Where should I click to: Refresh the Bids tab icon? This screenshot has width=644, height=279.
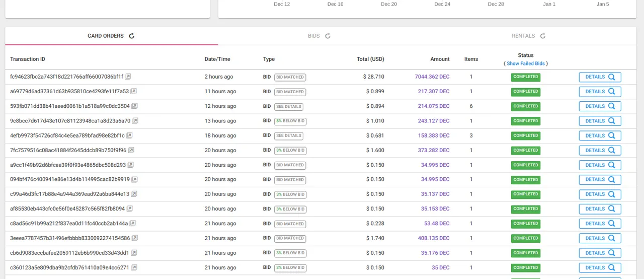tap(328, 36)
